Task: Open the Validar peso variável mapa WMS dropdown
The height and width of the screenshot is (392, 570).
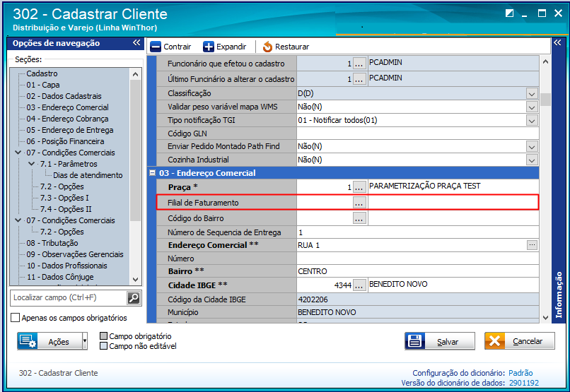Action: [532, 107]
